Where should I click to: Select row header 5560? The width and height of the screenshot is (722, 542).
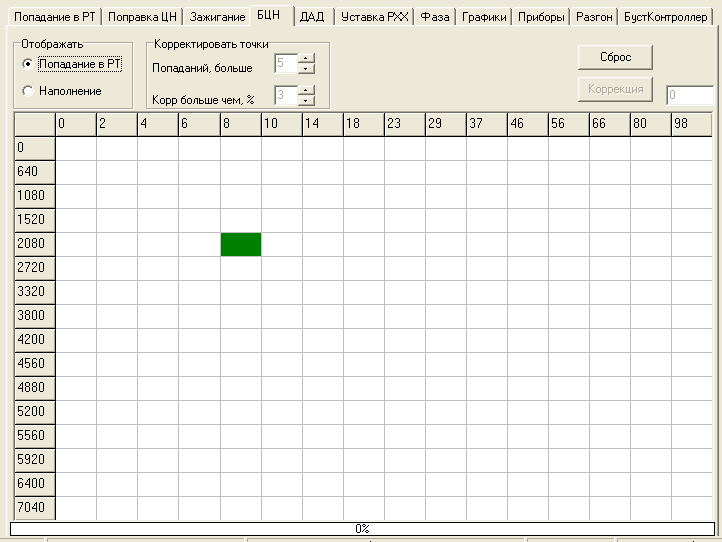point(35,436)
